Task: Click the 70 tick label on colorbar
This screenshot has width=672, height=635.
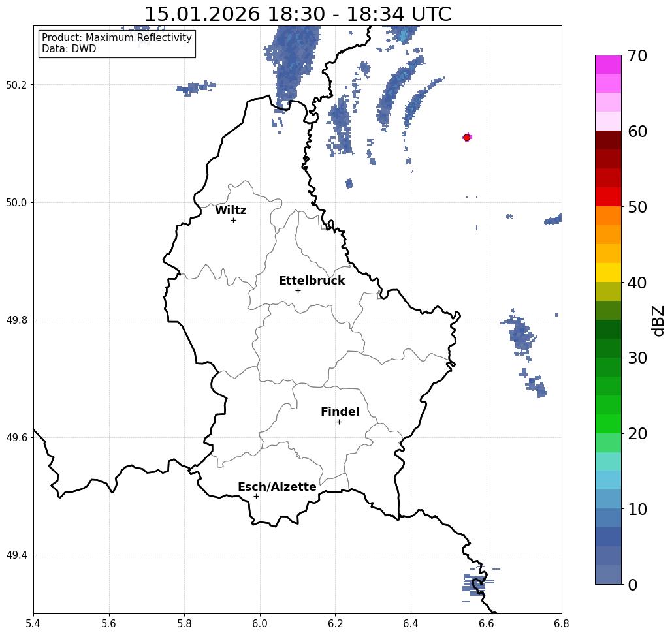Action: click(637, 55)
